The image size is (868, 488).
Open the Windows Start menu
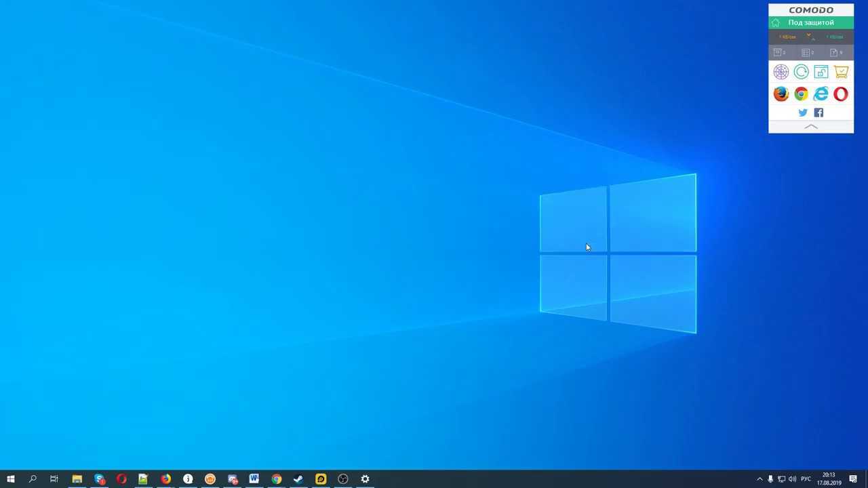[11, 479]
